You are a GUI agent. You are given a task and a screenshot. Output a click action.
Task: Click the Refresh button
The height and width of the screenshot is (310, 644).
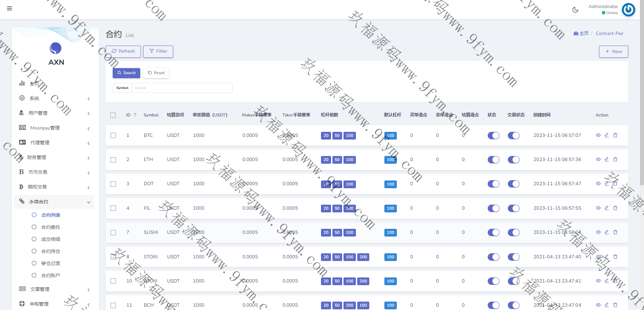pos(123,51)
